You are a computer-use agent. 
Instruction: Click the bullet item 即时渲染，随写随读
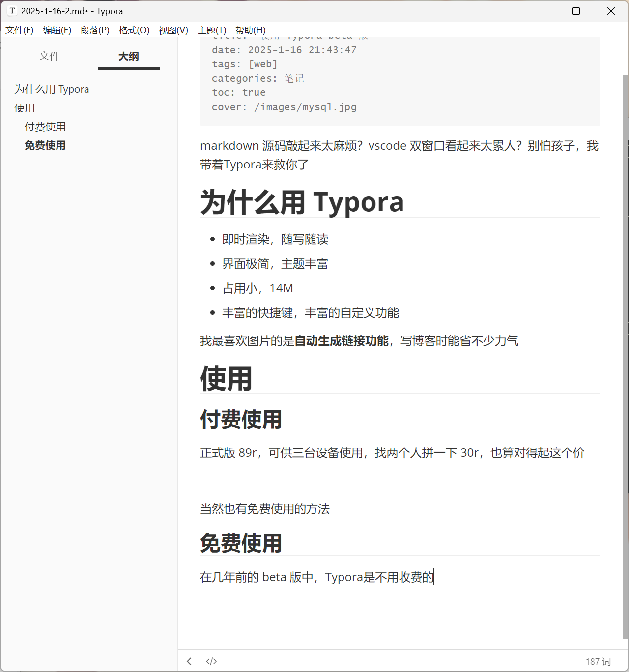275,239
